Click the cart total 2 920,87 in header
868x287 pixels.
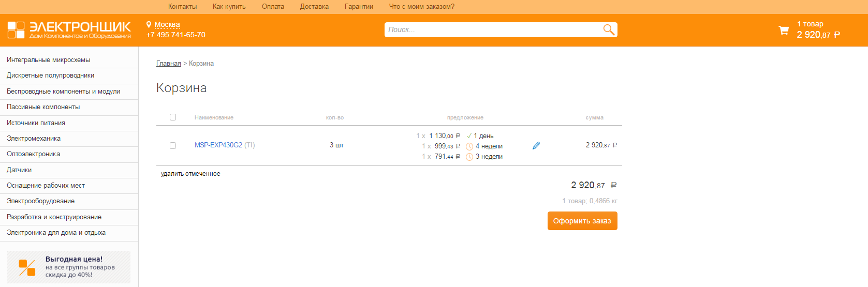(x=818, y=35)
